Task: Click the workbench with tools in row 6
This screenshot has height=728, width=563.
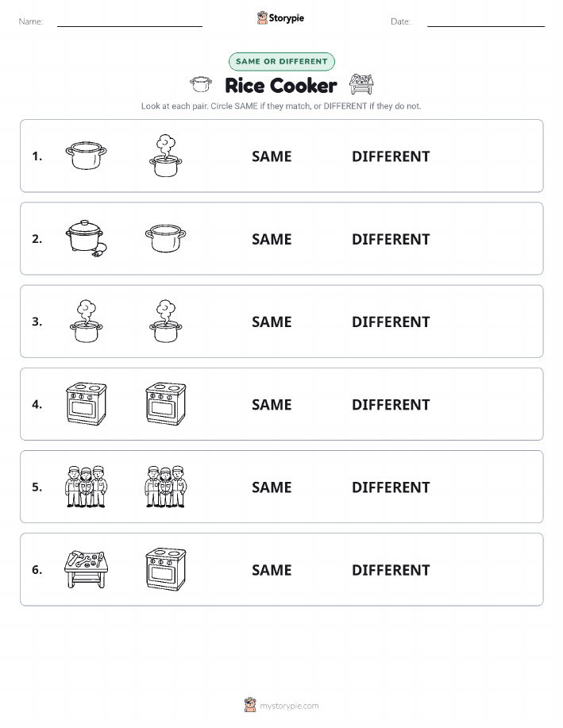Action: tap(87, 569)
